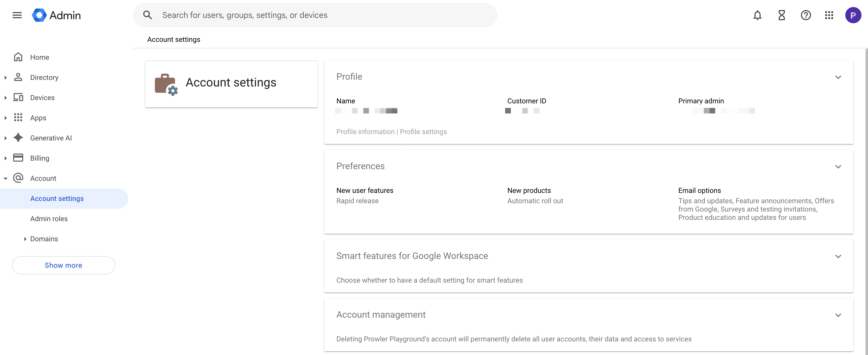Select the Home icon in the sidebar
Image resolution: width=868 pixels, height=355 pixels.
(18, 57)
